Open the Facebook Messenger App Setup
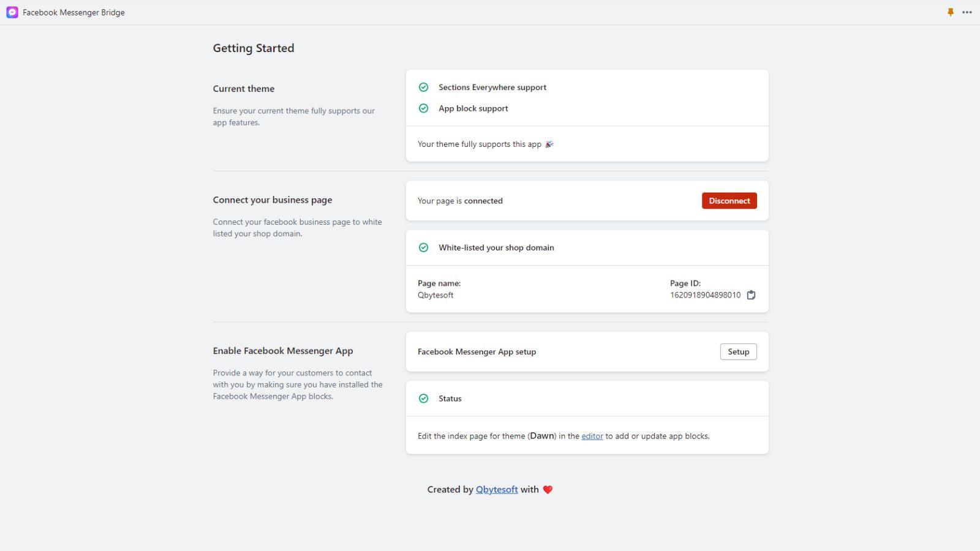The image size is (980, 551). [738, 351]
